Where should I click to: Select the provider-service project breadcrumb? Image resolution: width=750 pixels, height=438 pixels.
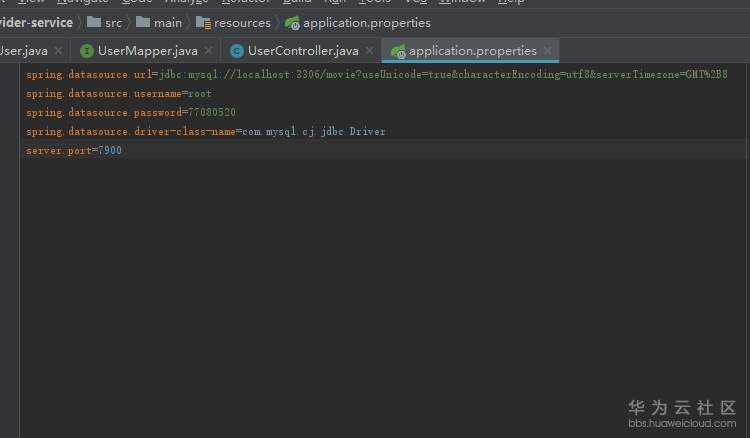coord(36,22)
